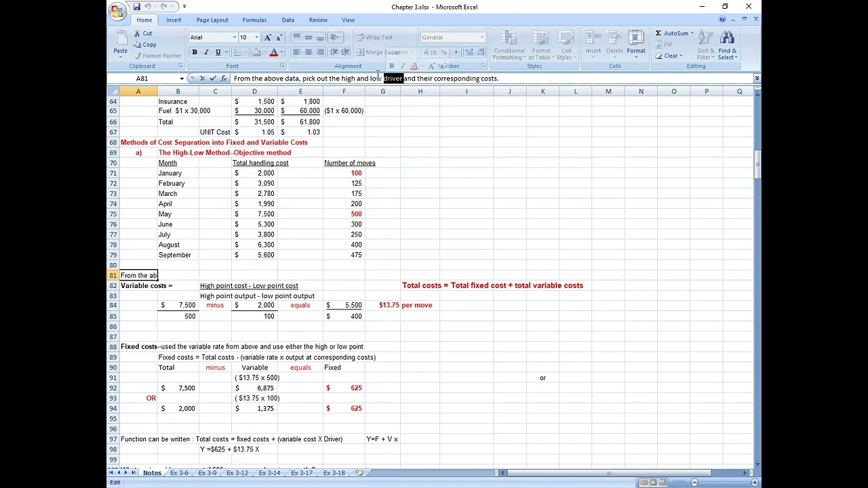Click the Copy command
This screenshot has width=868, height=488.
click(x=144, y=45)
